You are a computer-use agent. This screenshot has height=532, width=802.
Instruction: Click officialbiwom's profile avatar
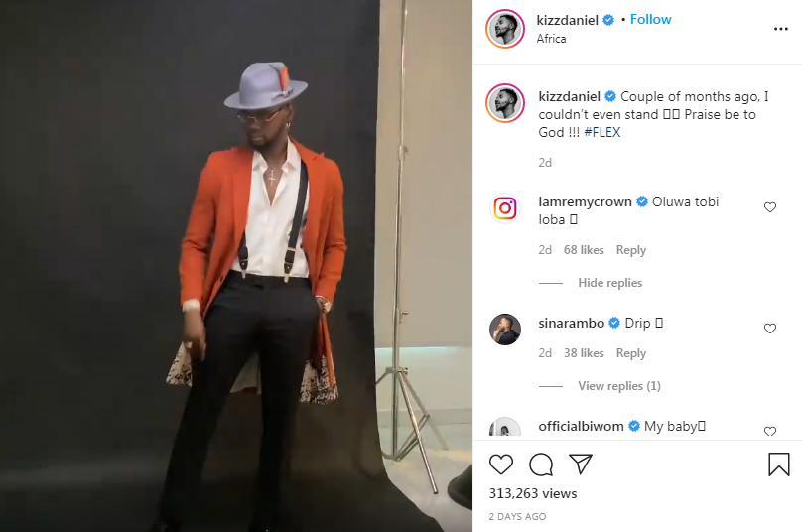coord(505,429)
